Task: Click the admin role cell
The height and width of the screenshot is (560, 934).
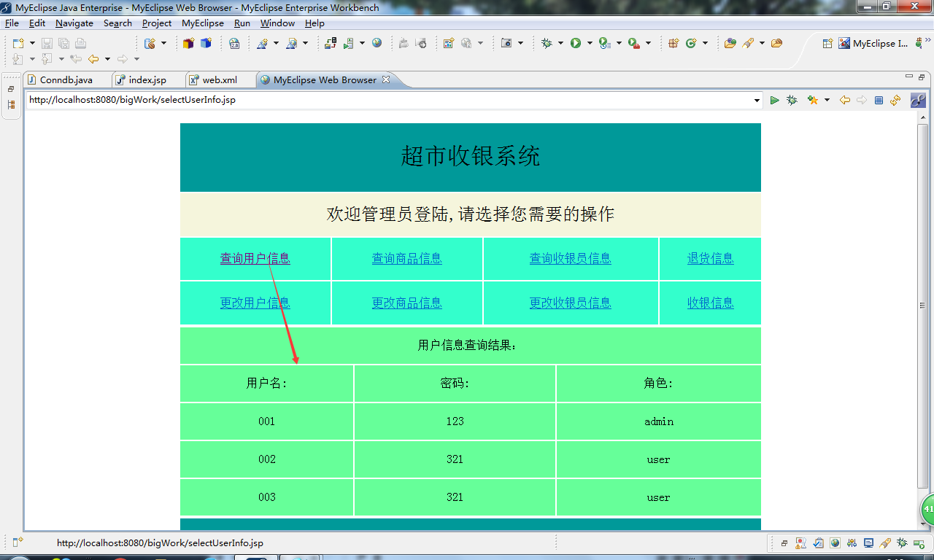Action: tap(659, 421)
